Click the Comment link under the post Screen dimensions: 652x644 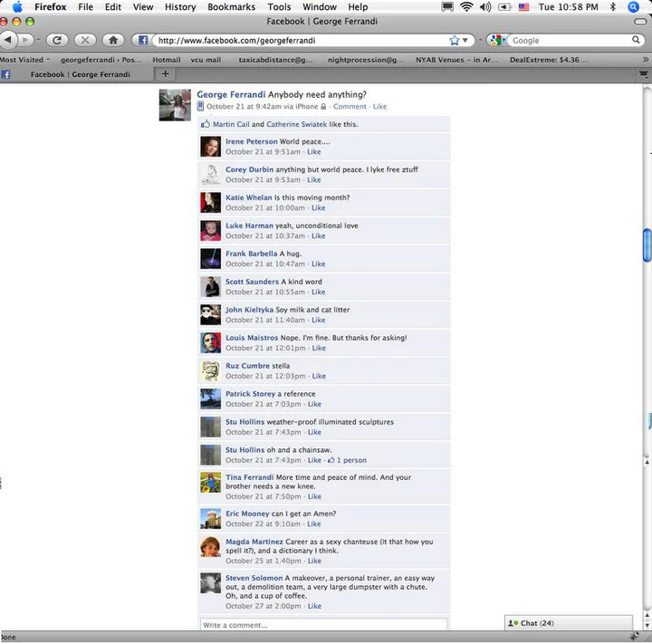[350, 107]
